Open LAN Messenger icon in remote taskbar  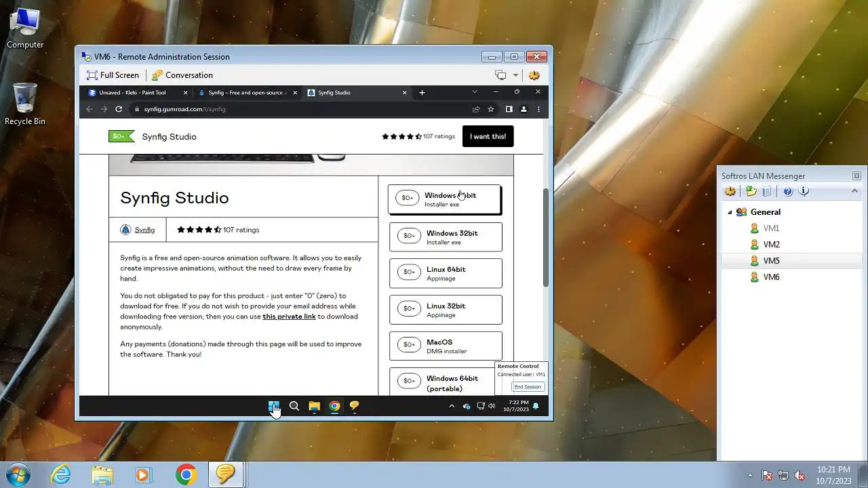354,406
